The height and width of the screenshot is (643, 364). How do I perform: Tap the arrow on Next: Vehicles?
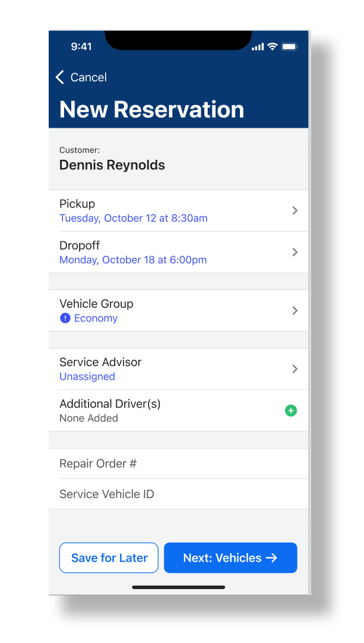tap(271, 558)
